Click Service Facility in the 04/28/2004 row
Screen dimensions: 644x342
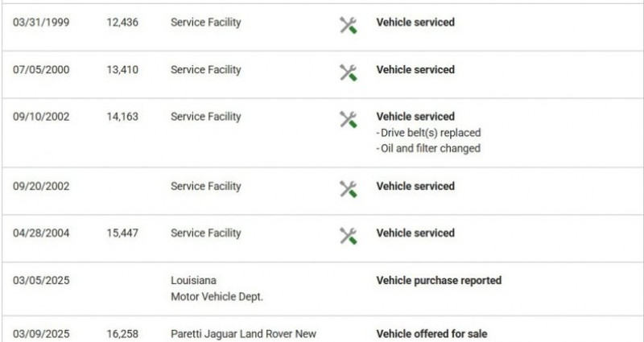pyautogui.click(x=205, y=233)
